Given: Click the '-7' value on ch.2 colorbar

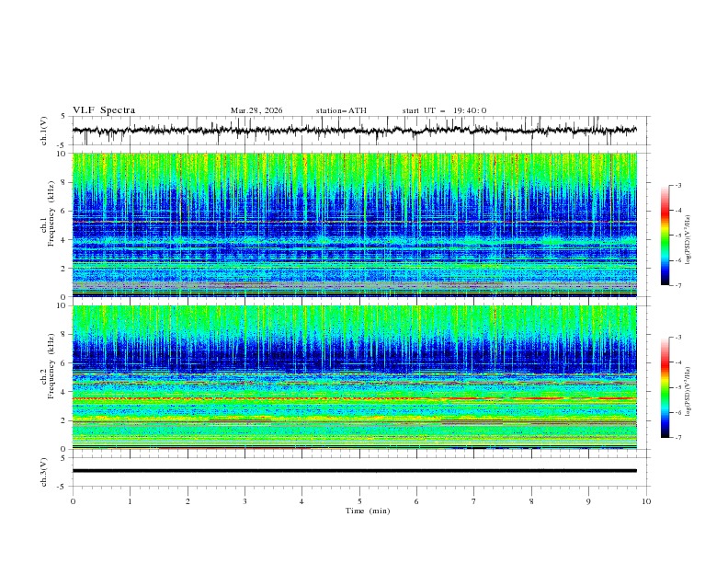Looking at the screenshot, I should pyautogui.click(x=678, y=437).
